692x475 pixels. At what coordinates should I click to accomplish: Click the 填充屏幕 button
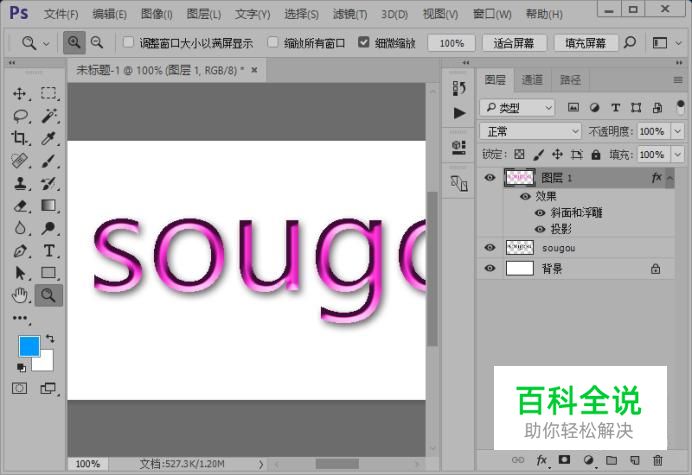tap(586, 43)
